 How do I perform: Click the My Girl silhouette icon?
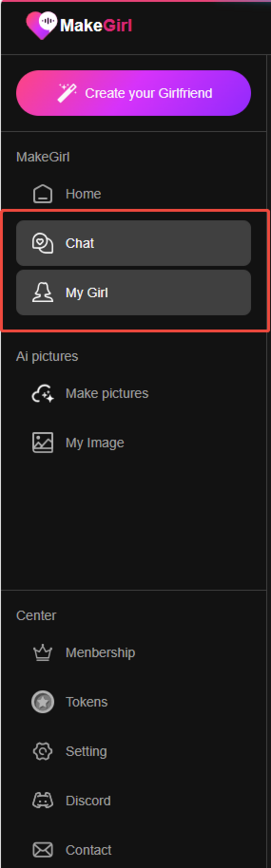pyautogui.click(x=43, y=293)
